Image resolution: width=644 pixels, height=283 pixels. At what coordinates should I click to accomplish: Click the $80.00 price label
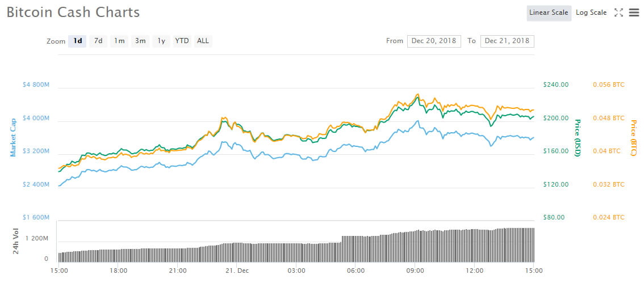(x=554, y=217)
